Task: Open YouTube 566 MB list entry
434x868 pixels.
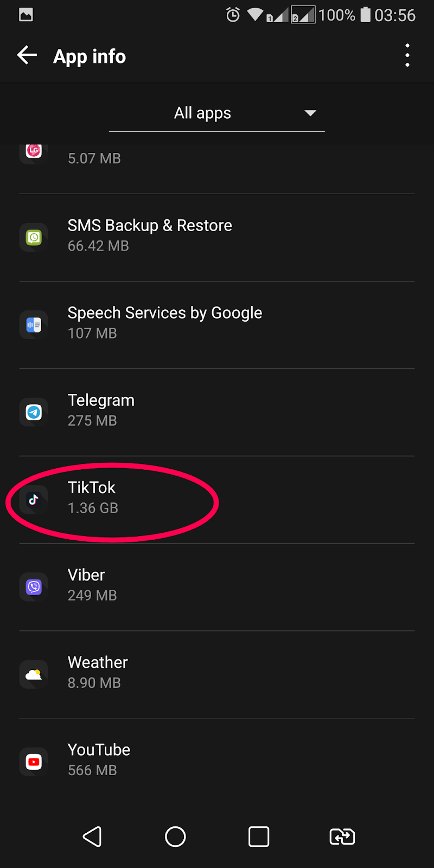Action: pos(217,759)
